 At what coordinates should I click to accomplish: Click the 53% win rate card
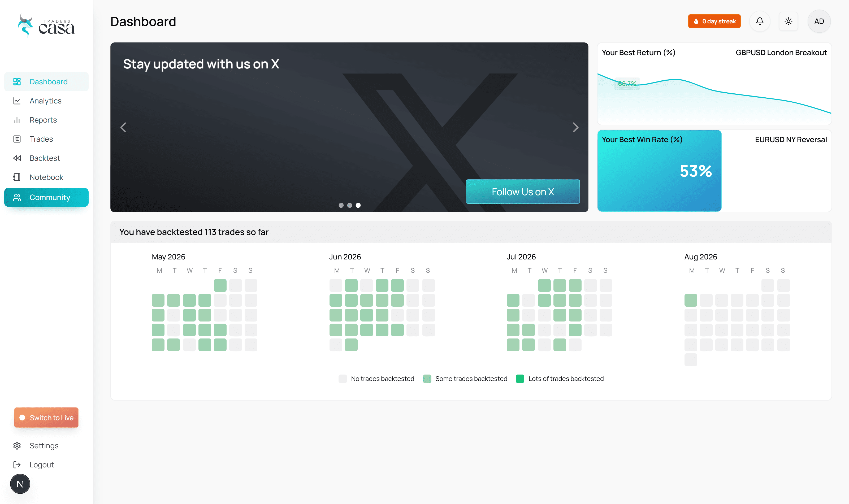(659, 171)
